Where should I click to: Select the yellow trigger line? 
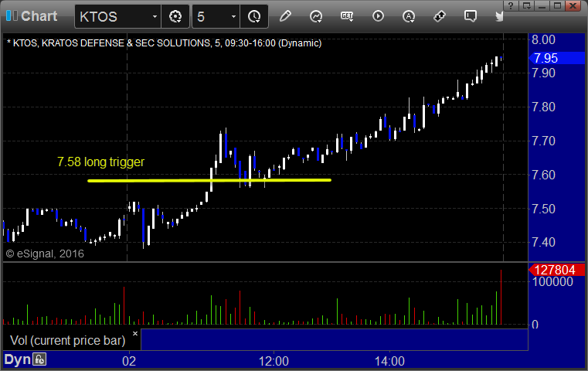[x=209, y=180]
